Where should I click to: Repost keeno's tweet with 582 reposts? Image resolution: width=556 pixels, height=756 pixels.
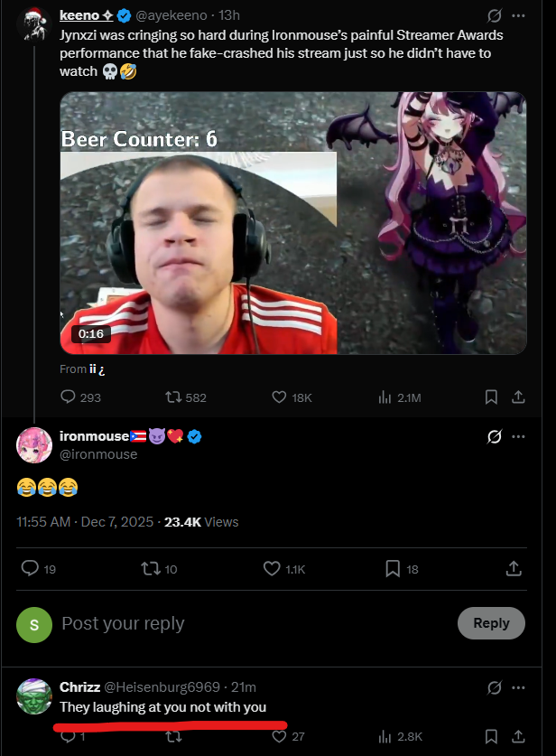click(173, 397)
